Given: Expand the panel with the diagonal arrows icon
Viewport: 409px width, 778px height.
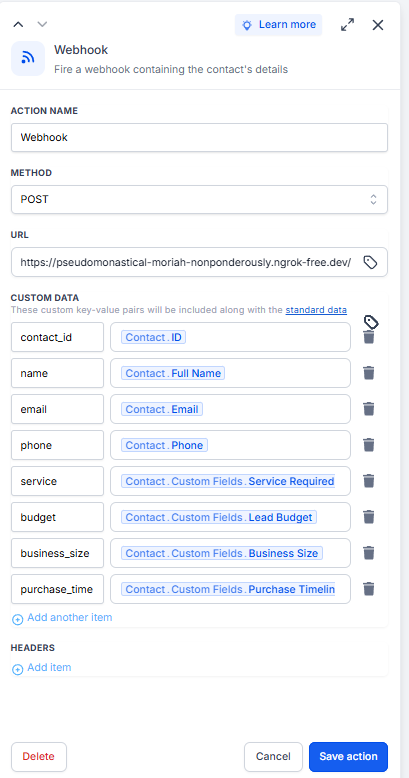Looking at the screenshot, I should coord(347,25).
